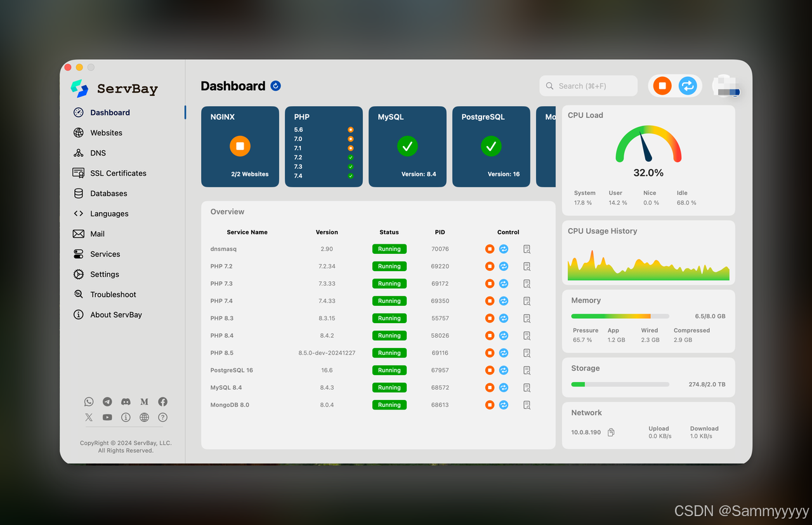
Task: Click the CPU Load gauge
Action: [x=648, y=144]
